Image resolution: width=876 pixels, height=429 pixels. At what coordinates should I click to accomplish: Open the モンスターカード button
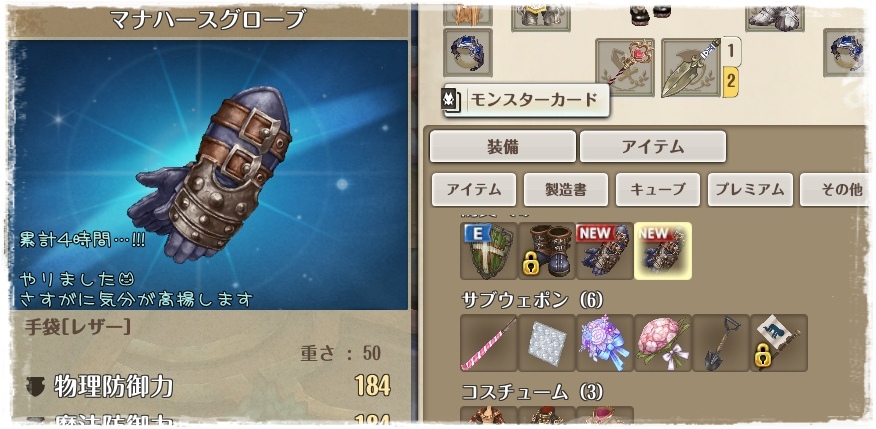click(x=526, y=101)
